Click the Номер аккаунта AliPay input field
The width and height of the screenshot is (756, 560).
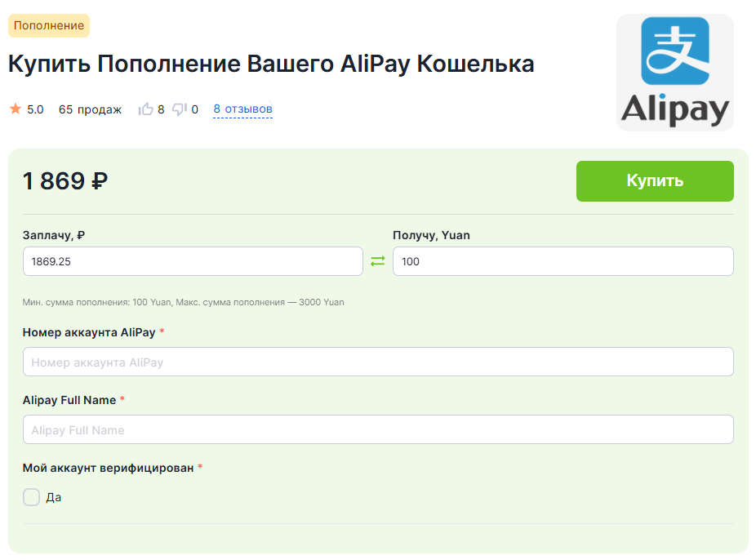tap(378, 362)
